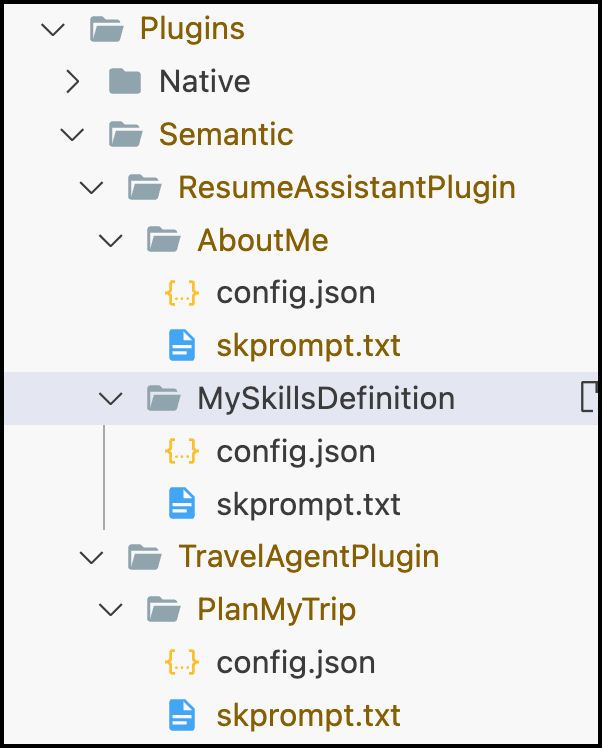This screenshot has width=602, height=748.
Task: Collapse the Plugins folder chevron
Action: (x=53, y=29)
